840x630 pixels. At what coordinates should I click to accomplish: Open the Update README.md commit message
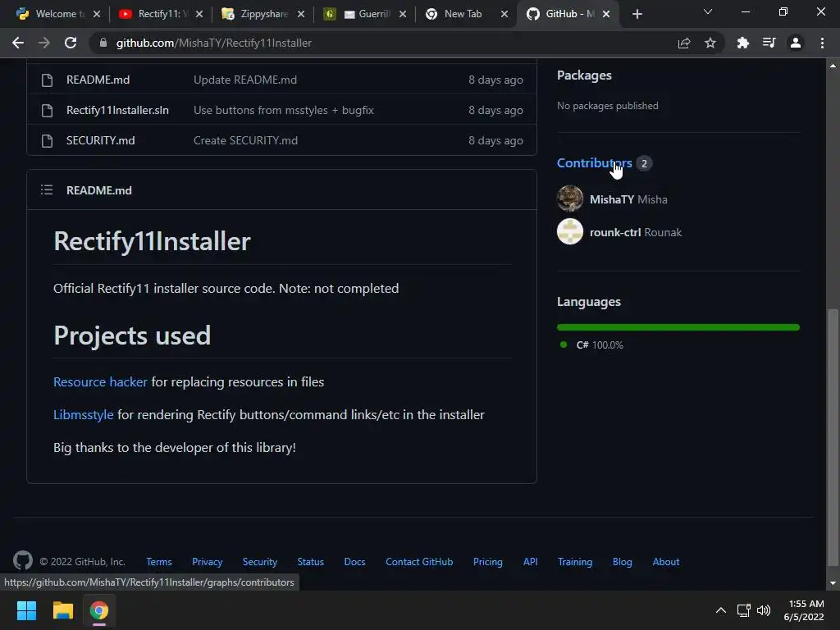(245, 80)
